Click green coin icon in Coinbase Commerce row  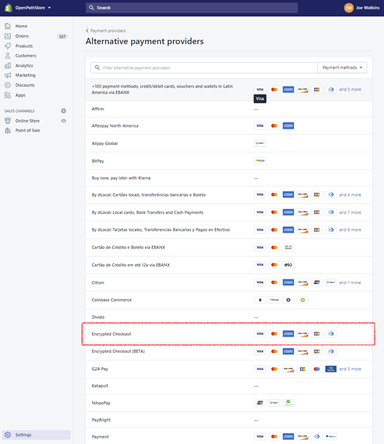coord(303,300)
